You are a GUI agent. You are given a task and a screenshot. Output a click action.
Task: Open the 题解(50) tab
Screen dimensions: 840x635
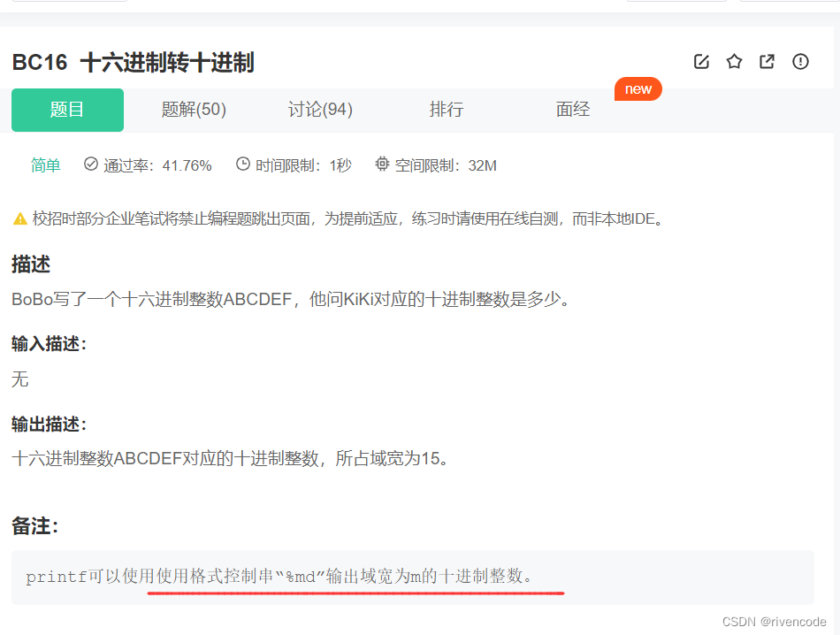pyautogui.click(x=193, y=110)
